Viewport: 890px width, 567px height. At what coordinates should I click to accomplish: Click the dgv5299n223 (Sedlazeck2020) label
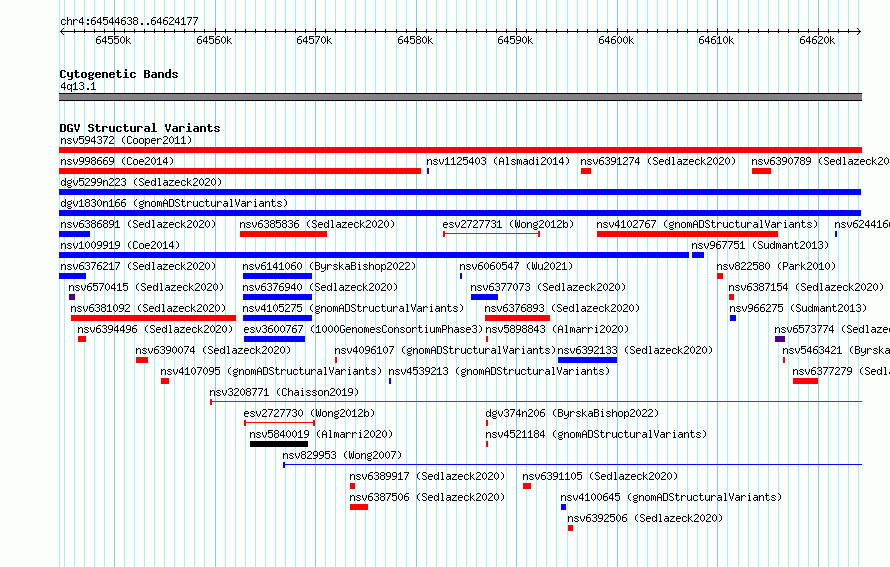pyautogui.click(x=141, y=182)
